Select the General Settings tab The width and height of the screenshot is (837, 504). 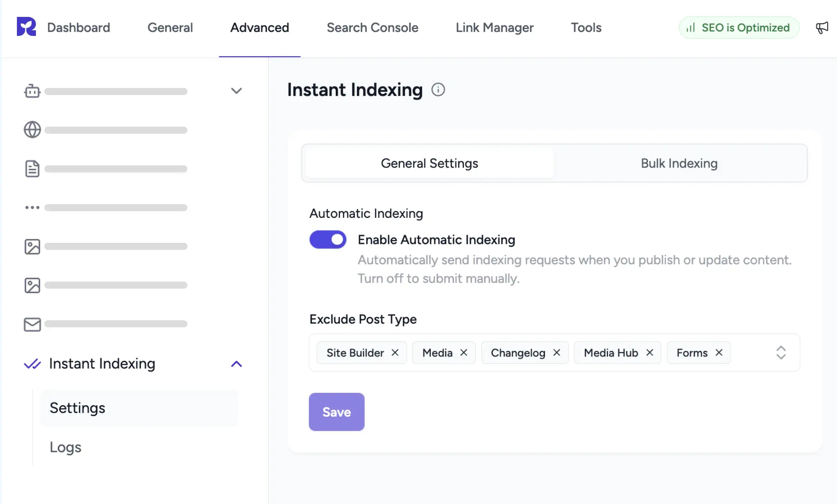pos(429,163)
